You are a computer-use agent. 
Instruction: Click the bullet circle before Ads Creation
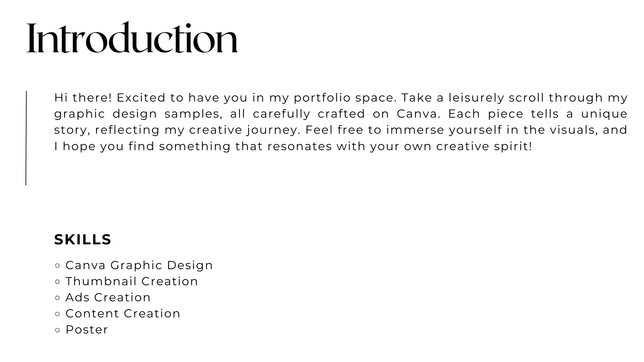coord(57,298)
